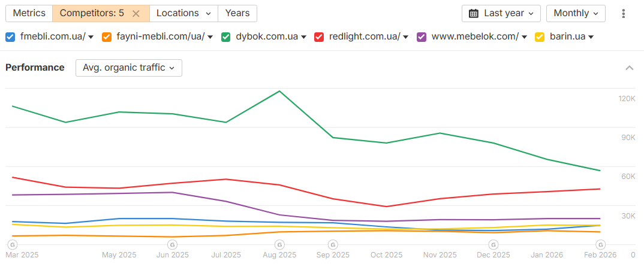Open the Locations dropdown
The image size is (644, 264).
click(x=183, y=13)
